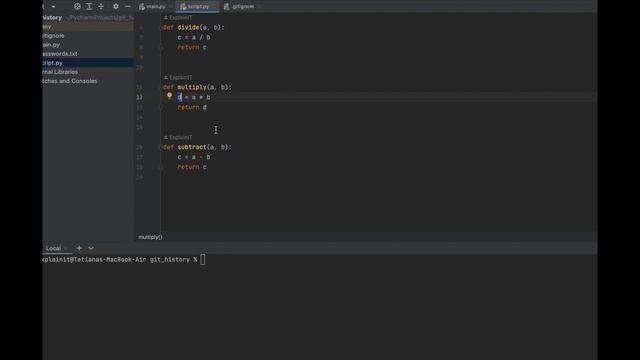Click the file icon on .gitignore tab
Viewport: 640px width, 360px height.
(227, 7)
